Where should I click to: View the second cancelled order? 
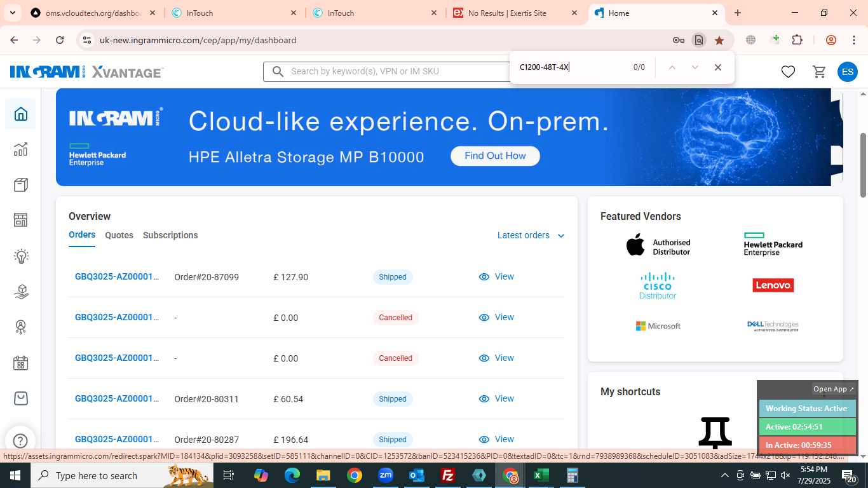(496, 358)
